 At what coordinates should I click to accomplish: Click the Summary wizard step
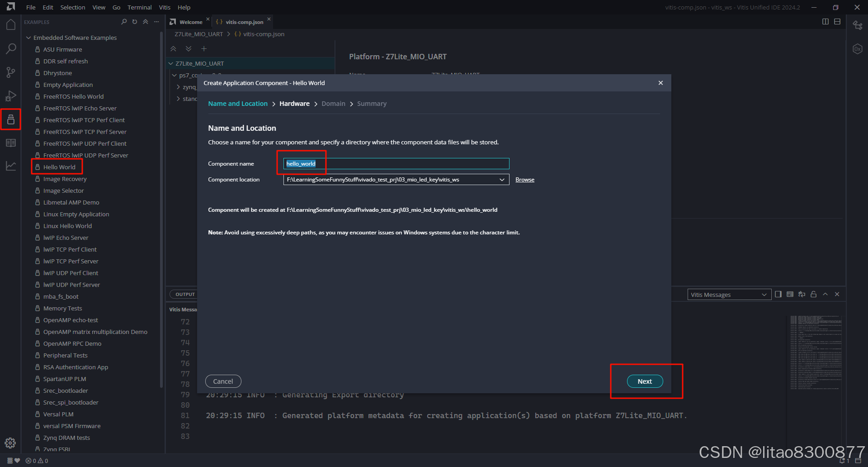point(372,104)
